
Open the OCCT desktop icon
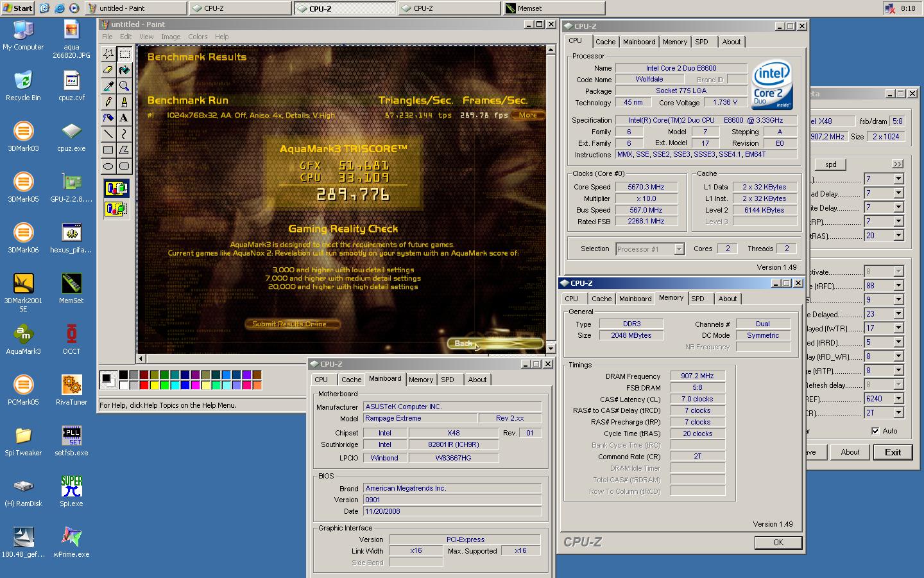coord(71,339)
